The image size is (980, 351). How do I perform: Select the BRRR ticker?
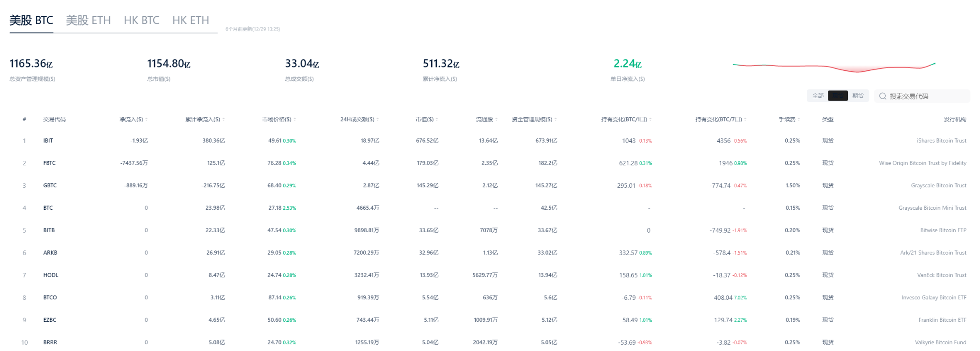click(50, 342)
